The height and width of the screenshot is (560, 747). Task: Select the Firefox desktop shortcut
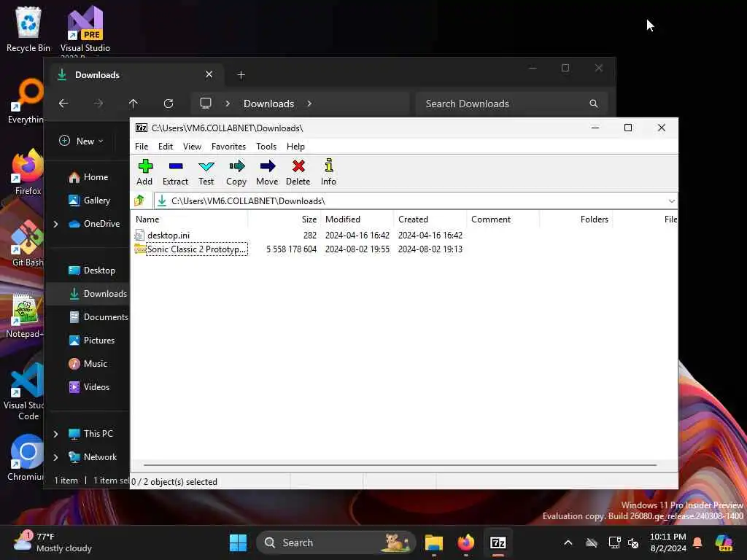coord(28,171)
